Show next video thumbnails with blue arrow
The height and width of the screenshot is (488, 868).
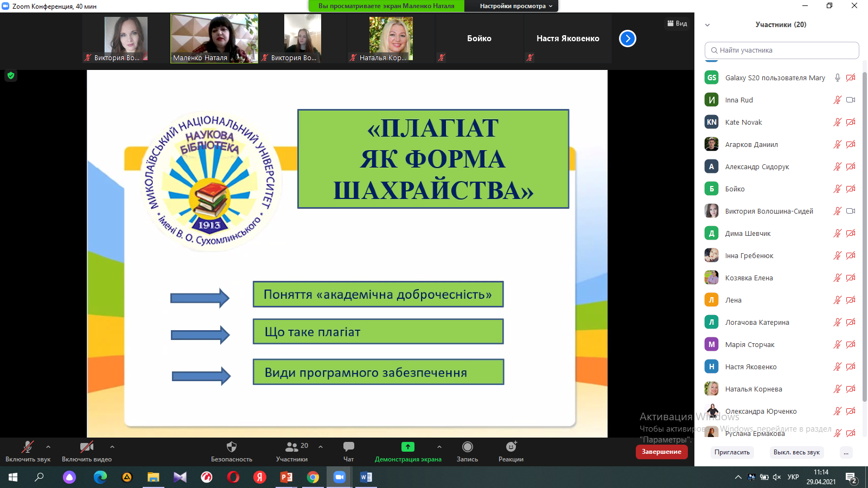(628, 38)
